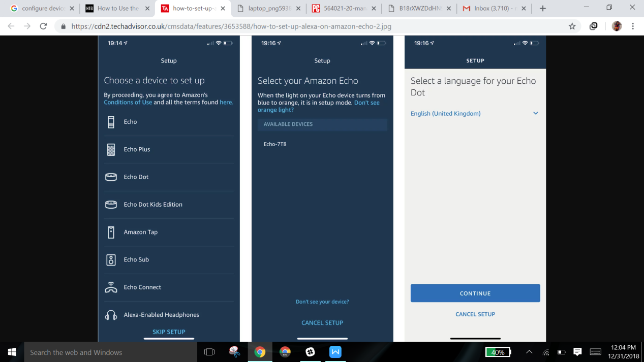Click the 40% battery indicator
644x362 pixels.
[498, 352]
